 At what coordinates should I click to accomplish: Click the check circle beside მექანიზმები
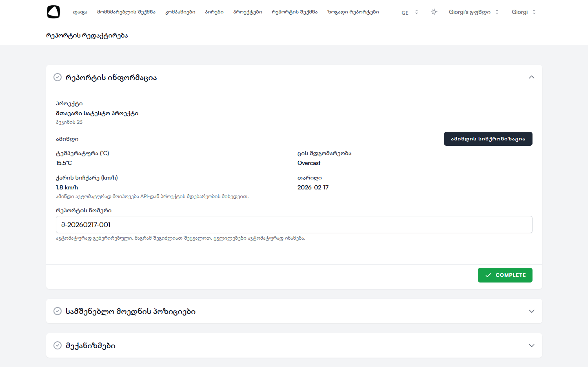point(58,345)
